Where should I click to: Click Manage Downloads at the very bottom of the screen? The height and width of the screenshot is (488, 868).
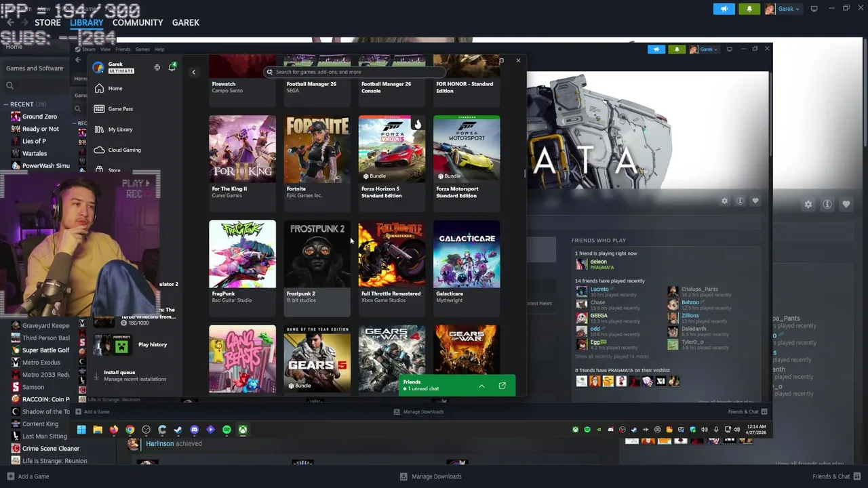point(431,476)
